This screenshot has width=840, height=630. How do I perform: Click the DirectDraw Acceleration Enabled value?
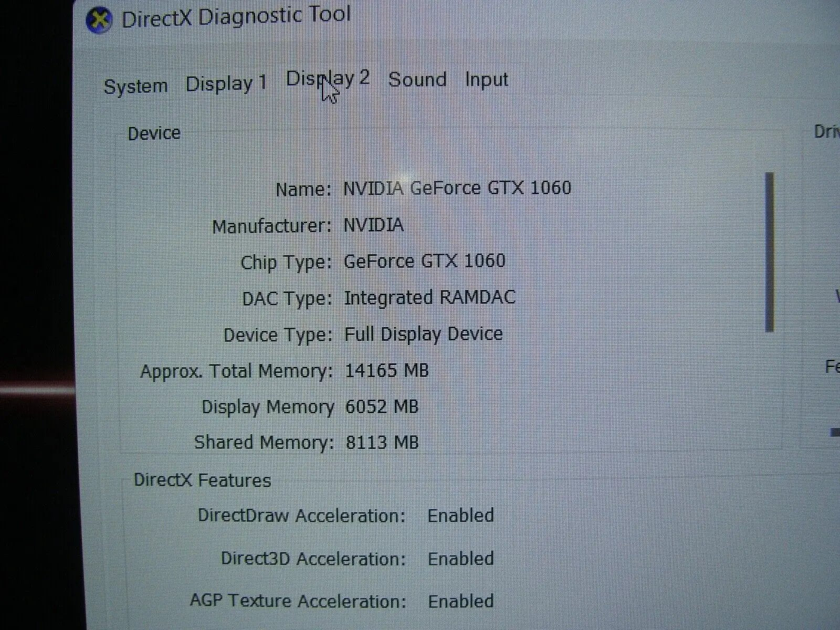(x=460, y=515)
